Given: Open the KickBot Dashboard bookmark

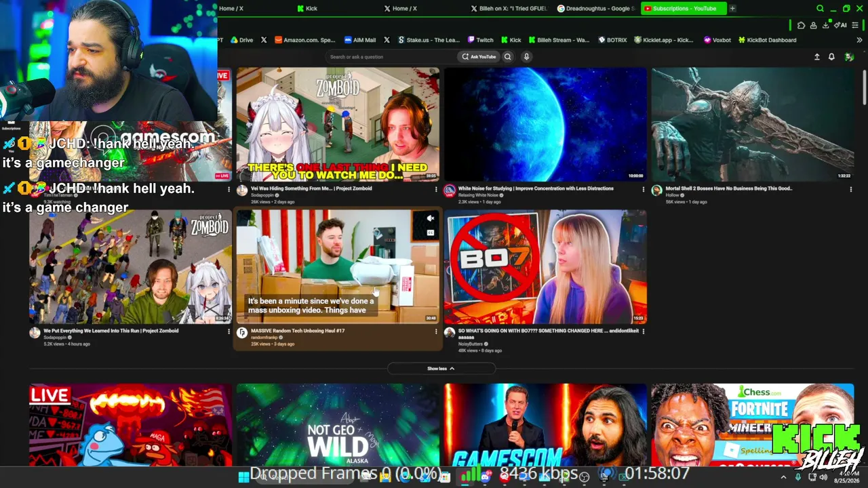Looking at the screenshot, I should point(767,40).
